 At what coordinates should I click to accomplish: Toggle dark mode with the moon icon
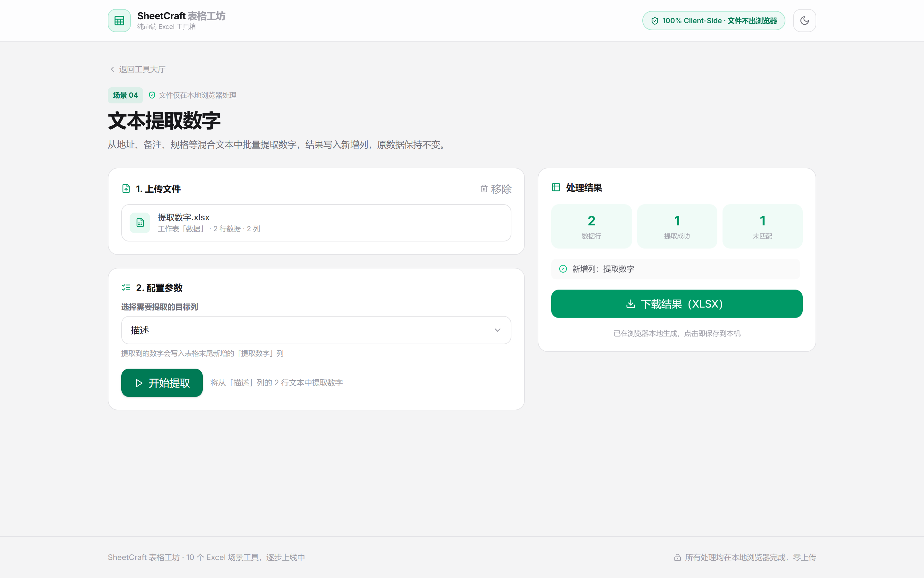tap(804, 21)
